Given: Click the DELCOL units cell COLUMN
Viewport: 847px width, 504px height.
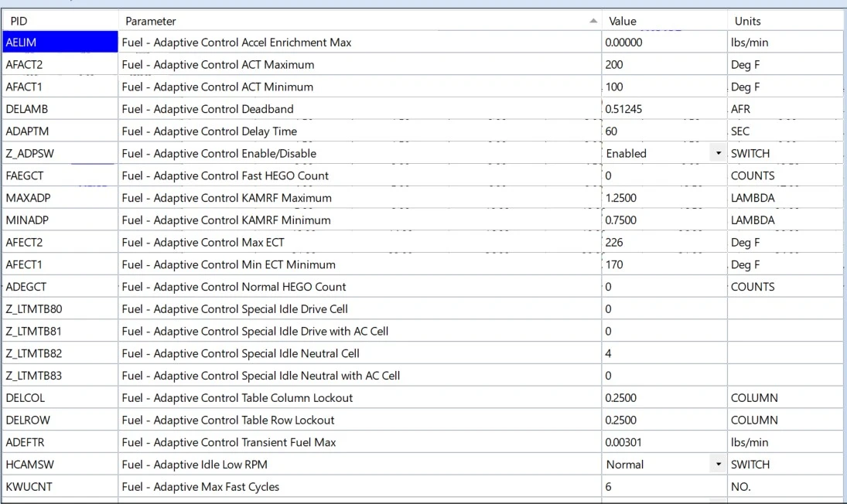Looking at the screenshot, I should (785, 397).
